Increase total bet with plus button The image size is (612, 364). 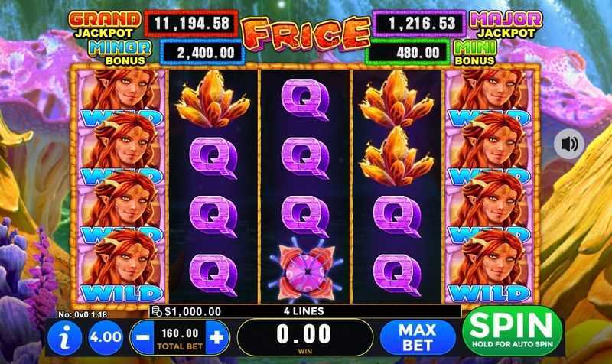click(x=217, y=337)
